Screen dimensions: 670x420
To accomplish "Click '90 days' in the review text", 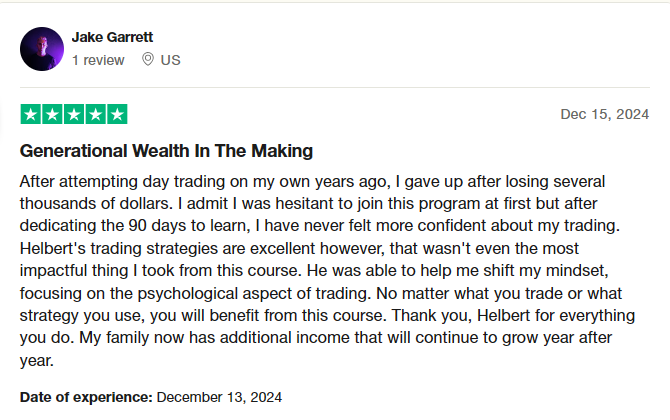I will click(157, 226).
